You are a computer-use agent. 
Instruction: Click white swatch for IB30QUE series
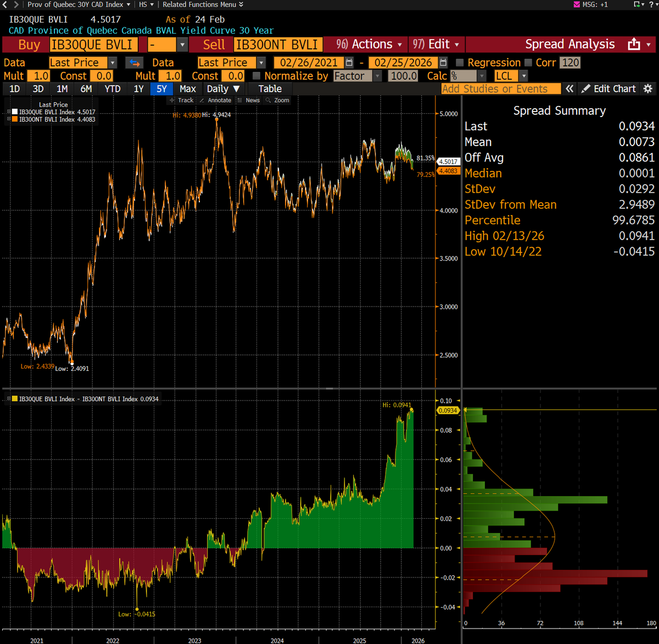pyautogui.click(x=15, y=112)
